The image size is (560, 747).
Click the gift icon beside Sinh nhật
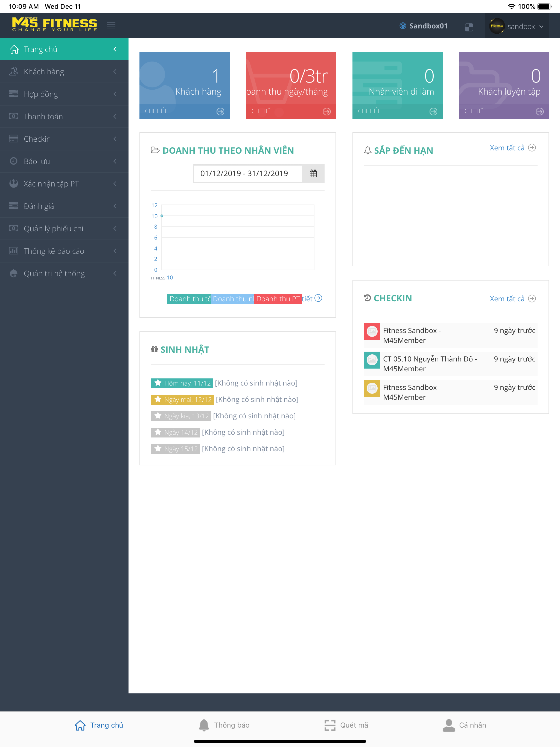click(x=154, y=349)
